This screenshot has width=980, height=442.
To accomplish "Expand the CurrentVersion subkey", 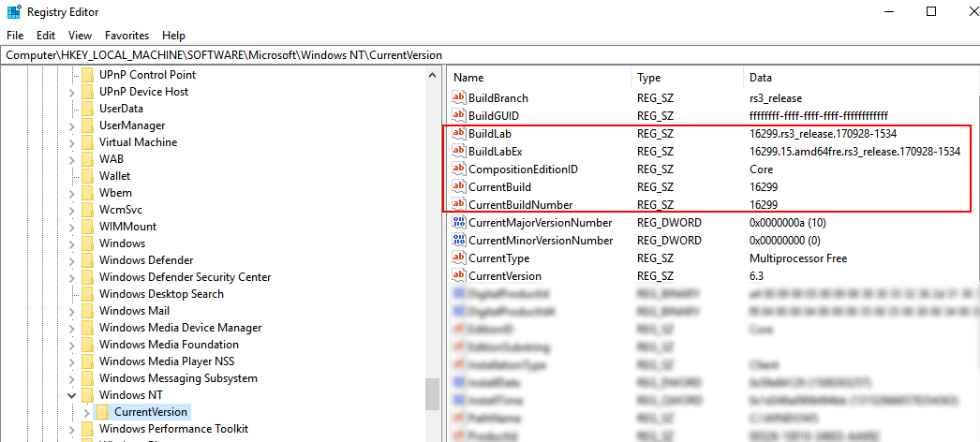I will (x=87, y=412).
